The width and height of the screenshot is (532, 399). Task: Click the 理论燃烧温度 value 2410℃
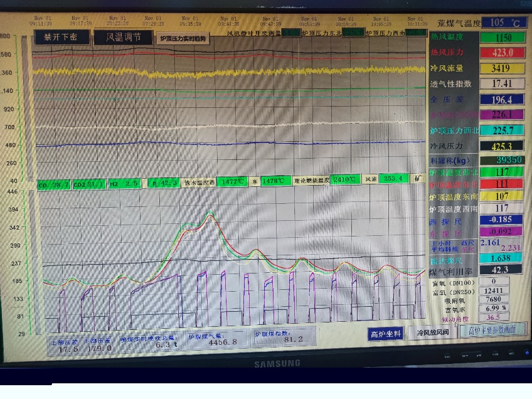click(x=346, y=180)
